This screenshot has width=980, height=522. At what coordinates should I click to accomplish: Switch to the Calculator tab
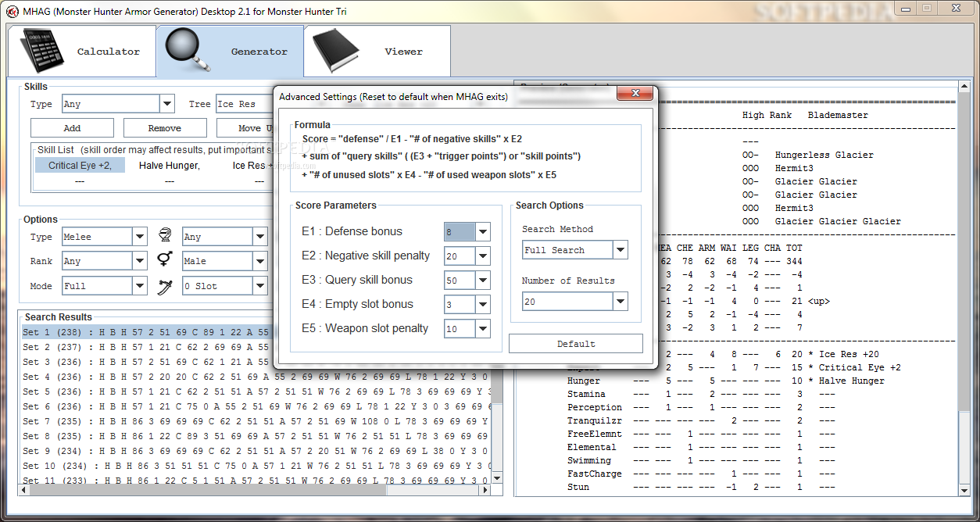click(x=82, y=52)
